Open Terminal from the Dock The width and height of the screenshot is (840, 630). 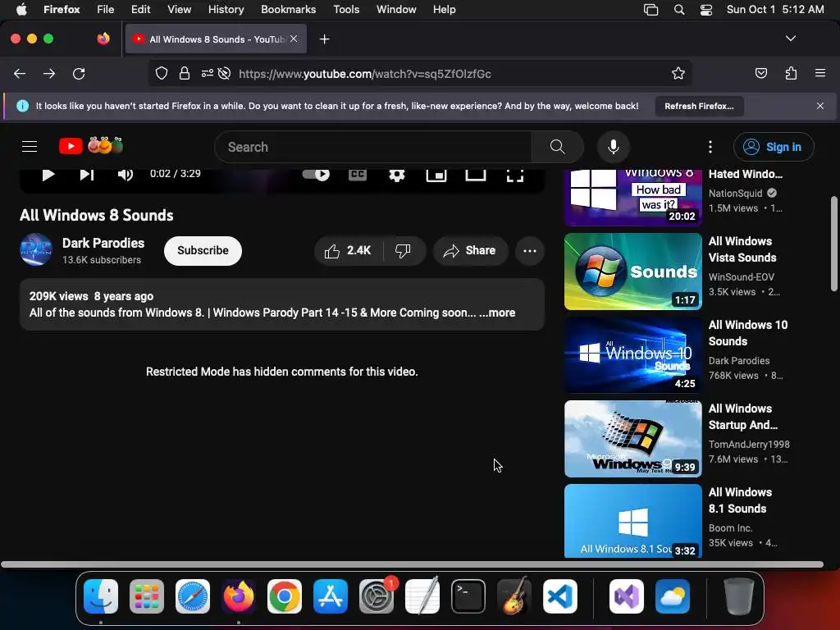coord(468,596)
